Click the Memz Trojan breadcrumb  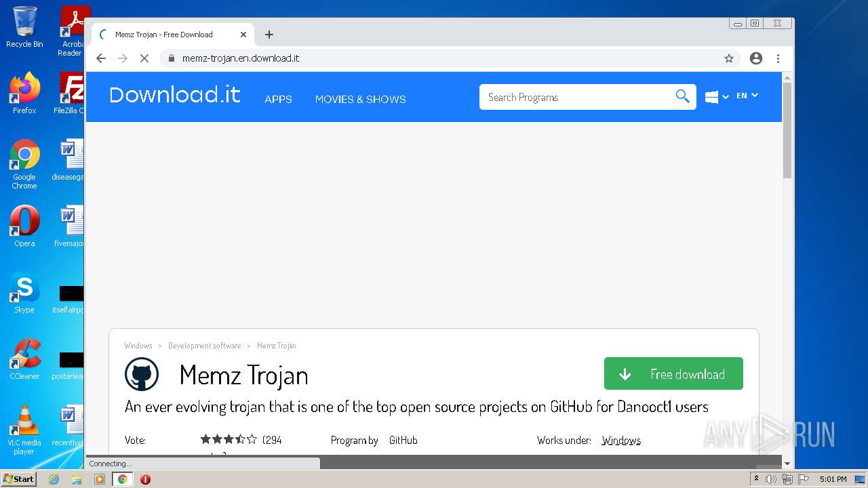277,346
